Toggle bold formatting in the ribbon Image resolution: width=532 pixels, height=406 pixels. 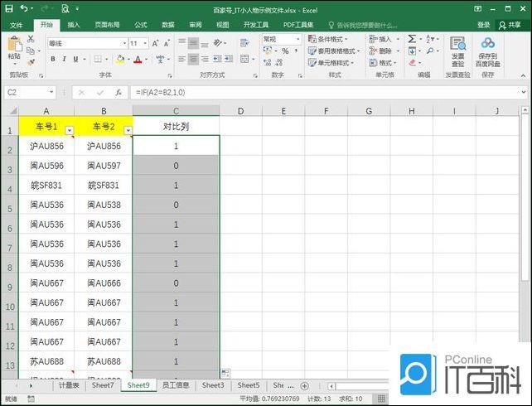click(52, 59)
